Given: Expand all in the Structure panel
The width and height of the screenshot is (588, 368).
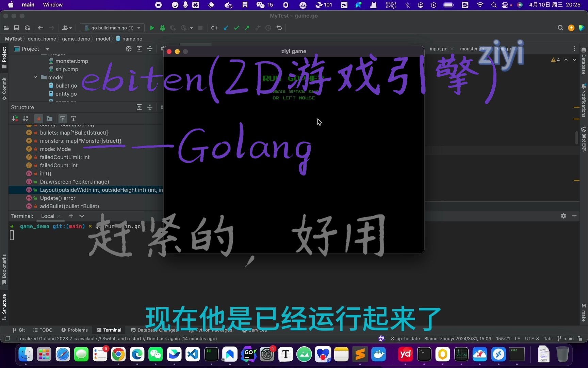Looking at the screenshot, I should tap(139, 107).
